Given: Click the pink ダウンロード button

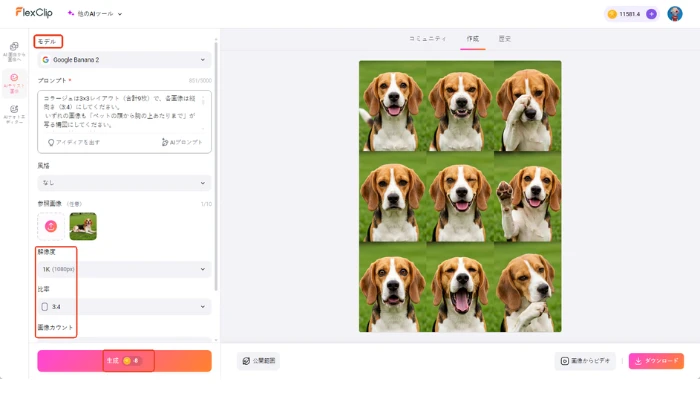Looking at the screenshot, I should (x=656, y=361).
